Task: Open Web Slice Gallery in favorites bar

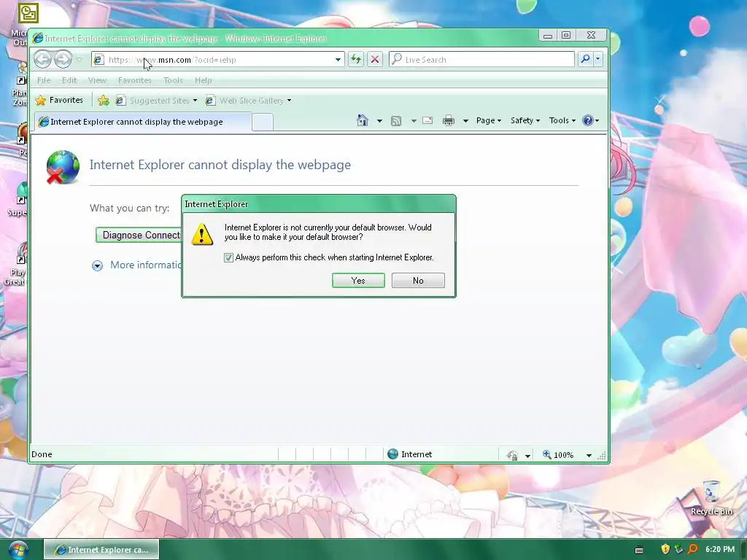Action: (248, 101)
